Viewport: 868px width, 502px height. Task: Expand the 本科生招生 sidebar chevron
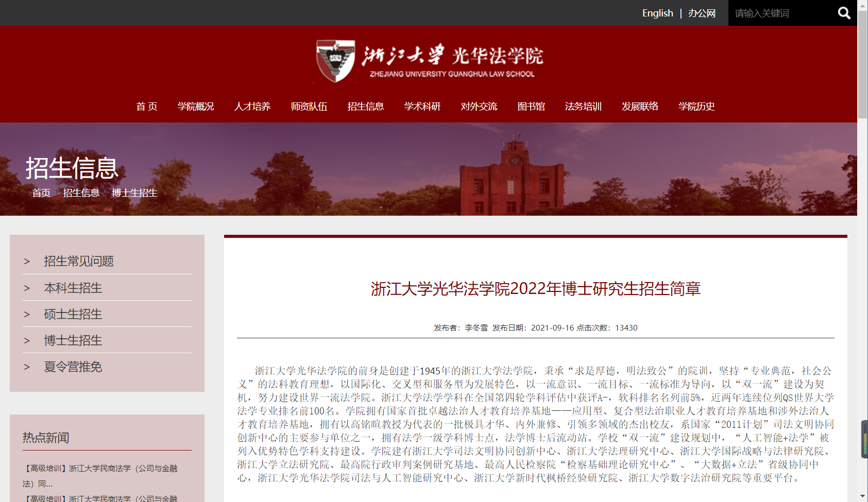coord(27,288)
